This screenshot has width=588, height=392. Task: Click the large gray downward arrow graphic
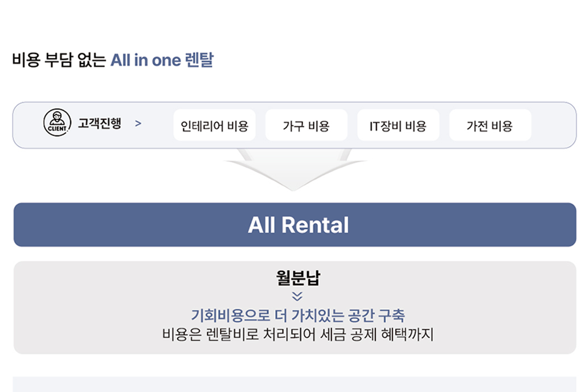295,169
